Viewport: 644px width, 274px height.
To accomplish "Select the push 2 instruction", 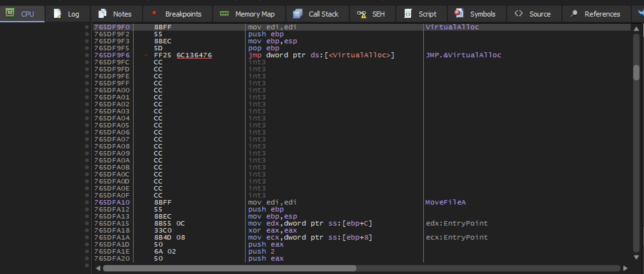I will point(261,251).
